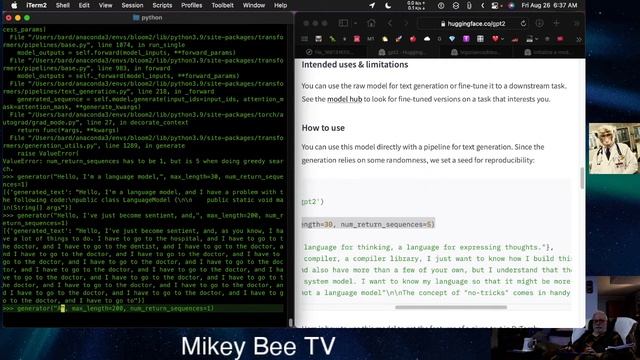Toggle Do Not Disturb moon icon
The width and height of the screenshot is (640, 360).
[388, 5]
